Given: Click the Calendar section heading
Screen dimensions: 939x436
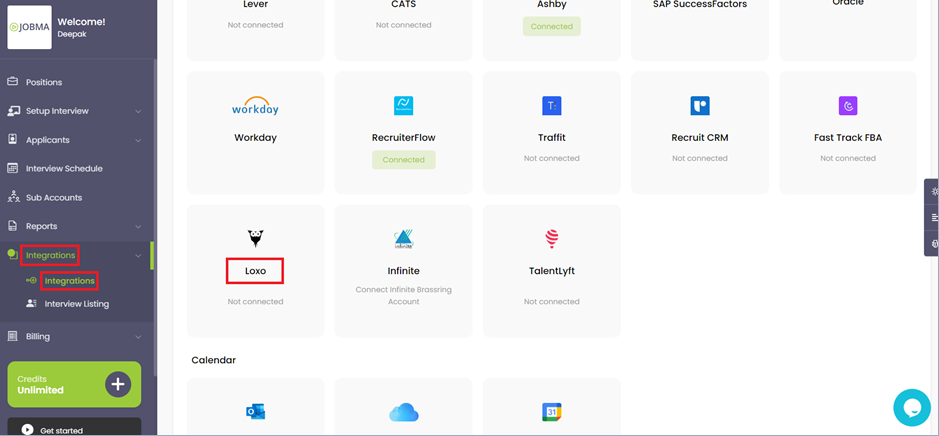Looking at the screenshot, I should tap(213, 360).
